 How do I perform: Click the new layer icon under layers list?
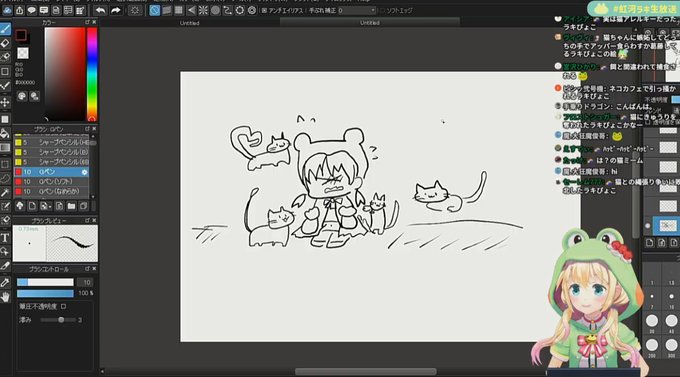coord(649,243)
